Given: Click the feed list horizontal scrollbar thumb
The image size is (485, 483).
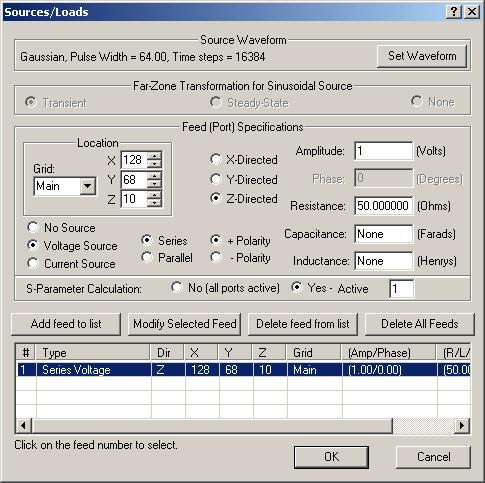Looking at the screenshot, I should (212, 425).
